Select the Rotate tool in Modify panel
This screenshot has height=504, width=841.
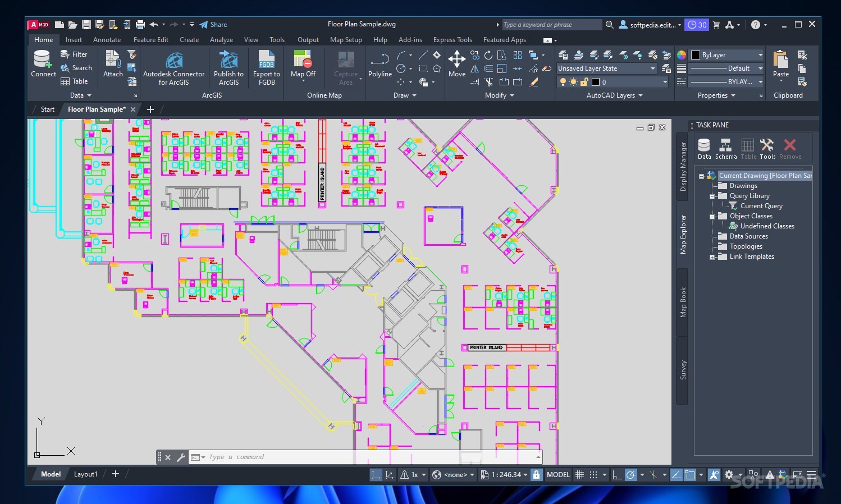(x=488, y=55)
